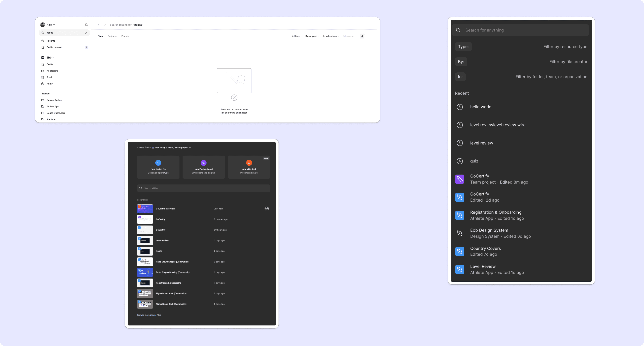644x346 pixels.
Task: Select the In: filter chip
Action: point(460,77)
